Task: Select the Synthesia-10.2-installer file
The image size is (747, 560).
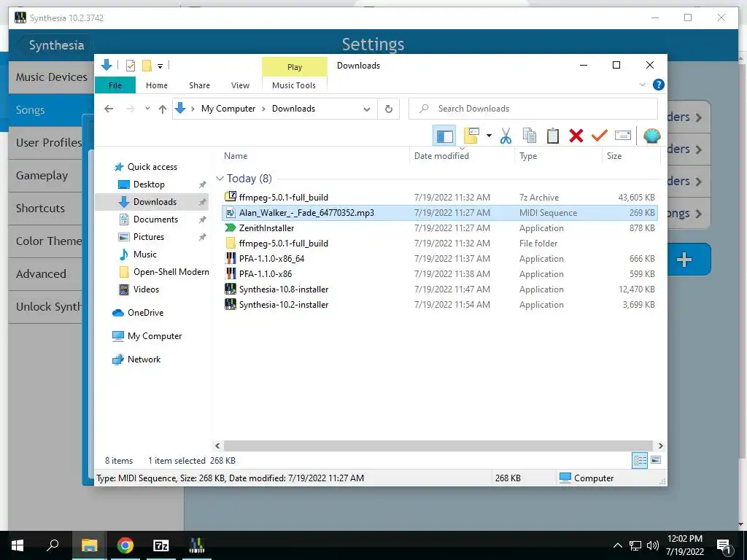Action: 440,304
